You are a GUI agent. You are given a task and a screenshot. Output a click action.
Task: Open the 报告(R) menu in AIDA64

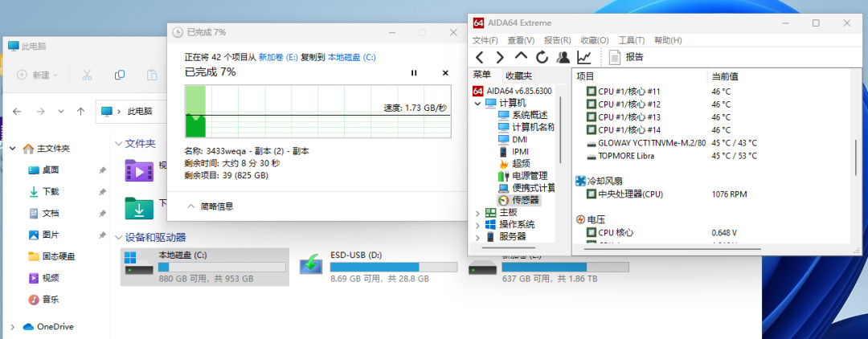558,40
